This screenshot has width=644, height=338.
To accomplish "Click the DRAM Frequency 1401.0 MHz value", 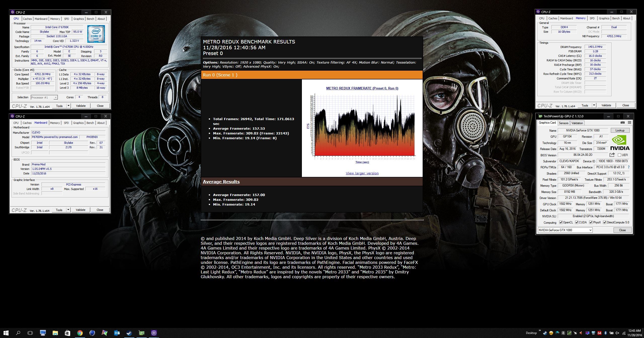I will (x=595, y=47).
